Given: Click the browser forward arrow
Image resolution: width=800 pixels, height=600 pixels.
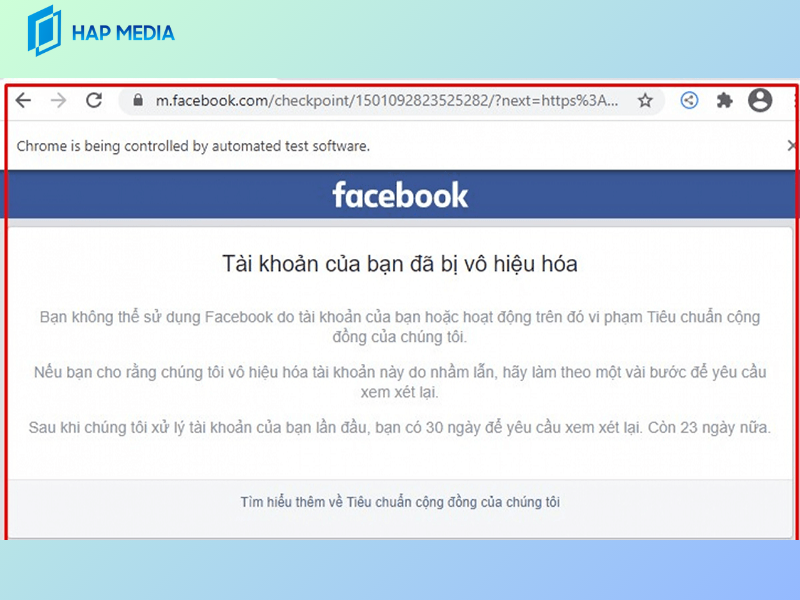Looking at the screenshot, I should click(x=59, y=101).
